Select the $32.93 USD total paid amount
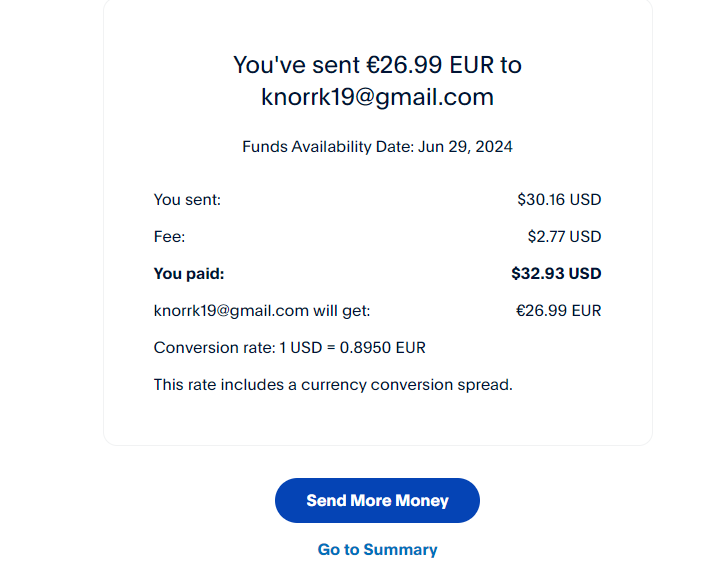 [556, 273]
